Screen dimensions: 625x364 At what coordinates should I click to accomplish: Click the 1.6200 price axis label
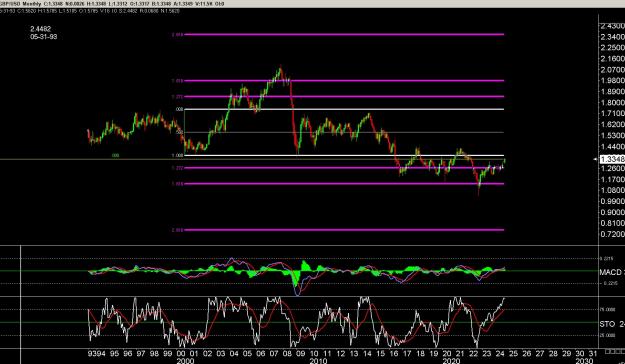point(613,124)
